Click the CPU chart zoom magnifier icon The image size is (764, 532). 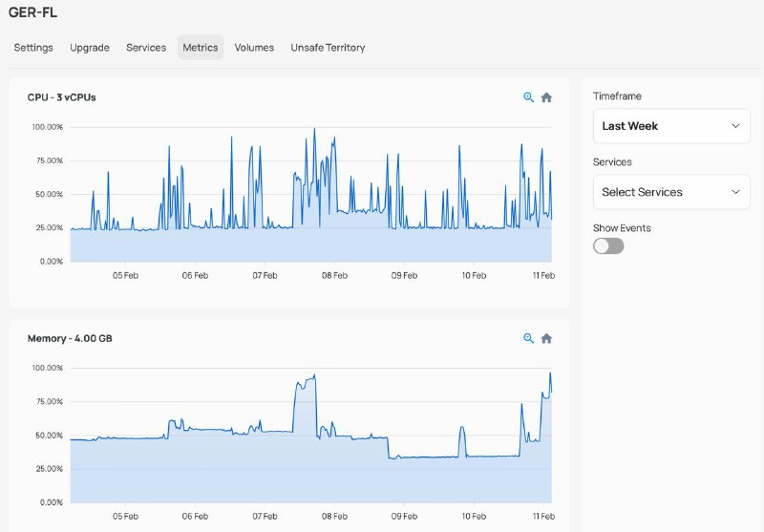pos(528,97)
